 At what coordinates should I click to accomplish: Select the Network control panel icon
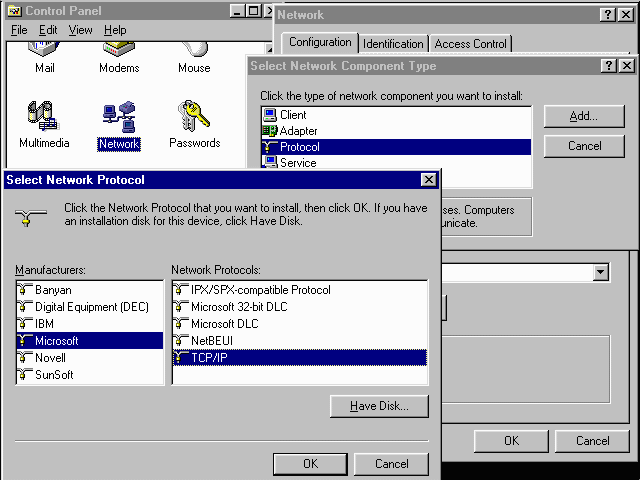click(x=119, y=122)
